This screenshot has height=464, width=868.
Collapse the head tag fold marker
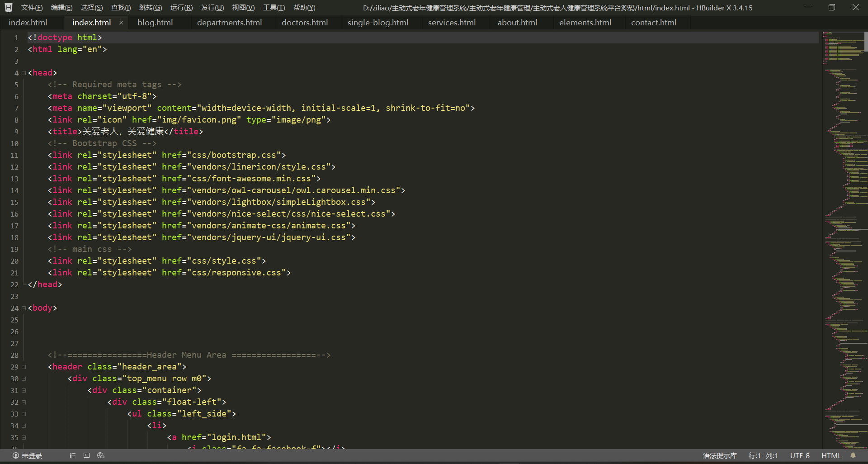pos(24,73)
